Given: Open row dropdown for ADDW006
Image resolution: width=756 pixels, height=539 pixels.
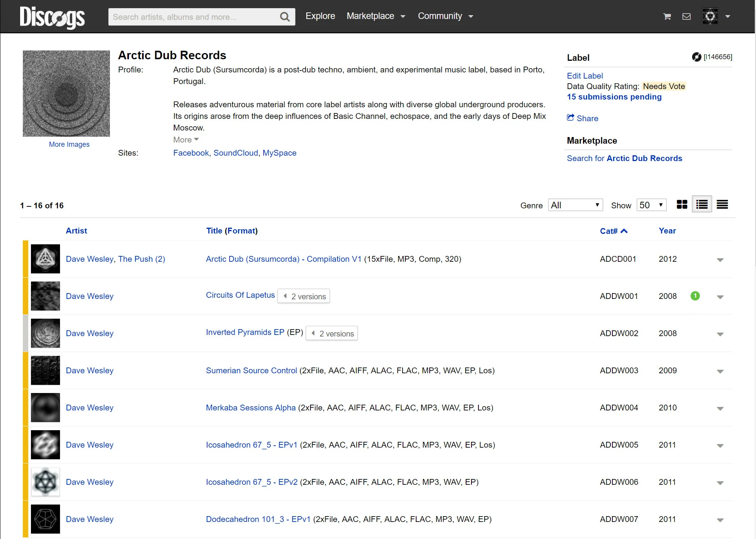Looking at the screenshot, I should click(x=720, y=483).
